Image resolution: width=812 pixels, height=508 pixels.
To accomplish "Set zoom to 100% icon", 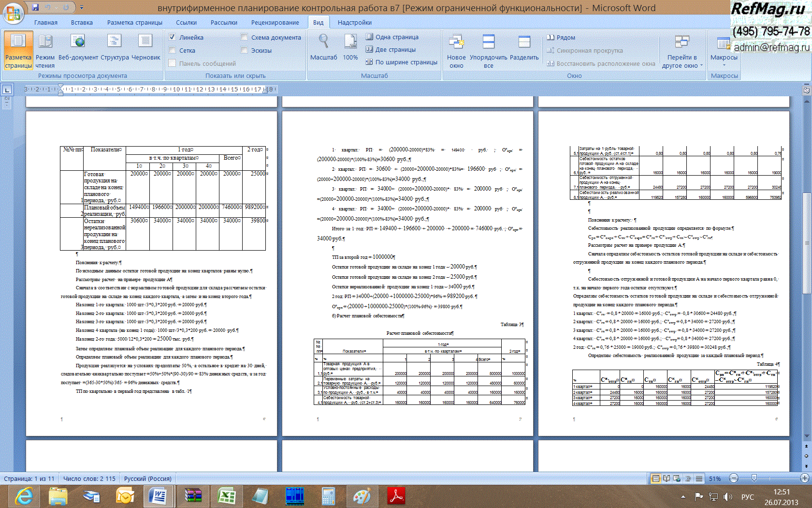I will coord(350,46).
